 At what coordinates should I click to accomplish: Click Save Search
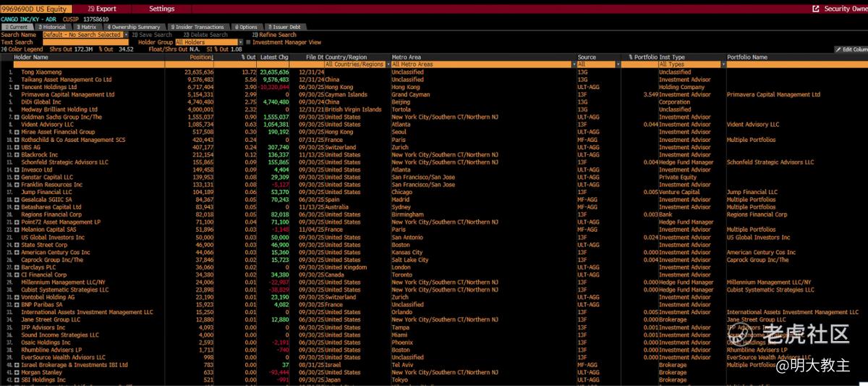[152, 35]
